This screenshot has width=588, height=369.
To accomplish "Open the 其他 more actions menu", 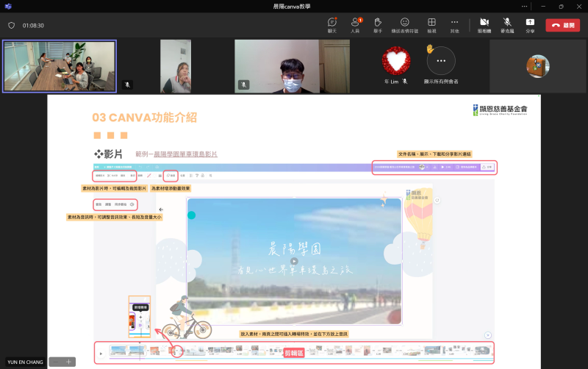I will pos(454,25).
